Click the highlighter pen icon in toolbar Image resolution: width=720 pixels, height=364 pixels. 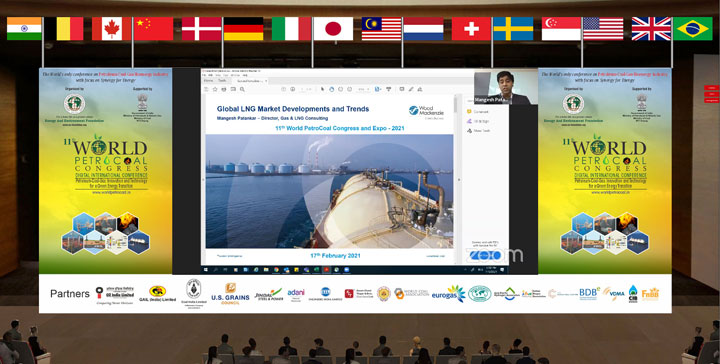tap(411, 90)
